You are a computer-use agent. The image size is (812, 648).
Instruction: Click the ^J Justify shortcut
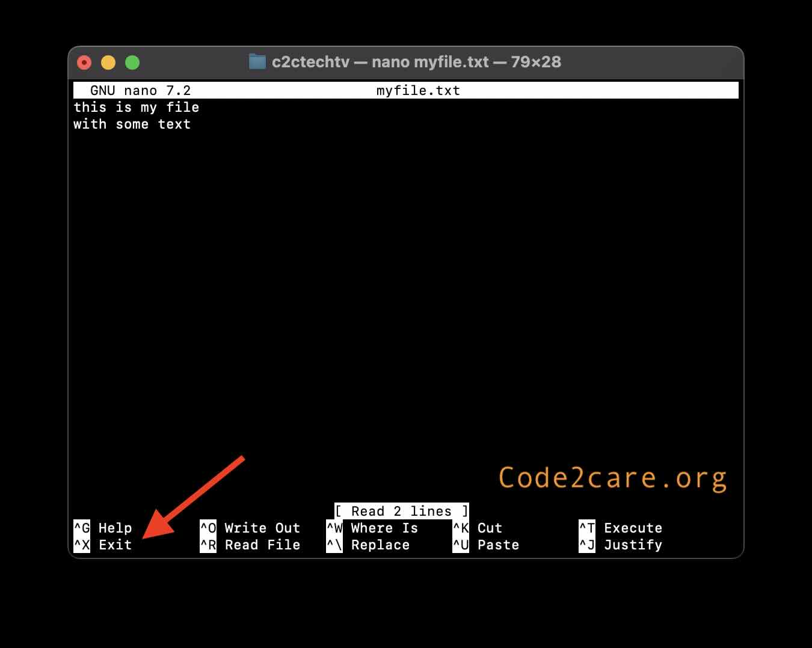[621, 545]
